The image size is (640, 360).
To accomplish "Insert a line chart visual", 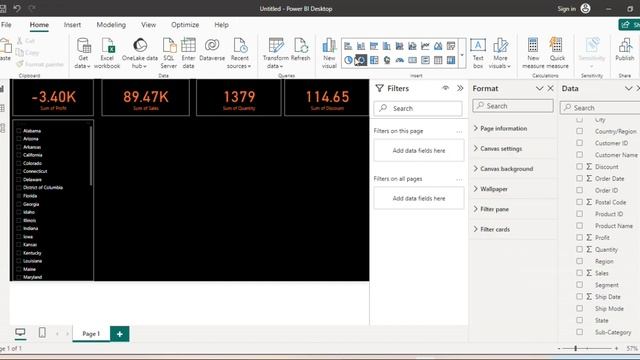I will 425,46.
